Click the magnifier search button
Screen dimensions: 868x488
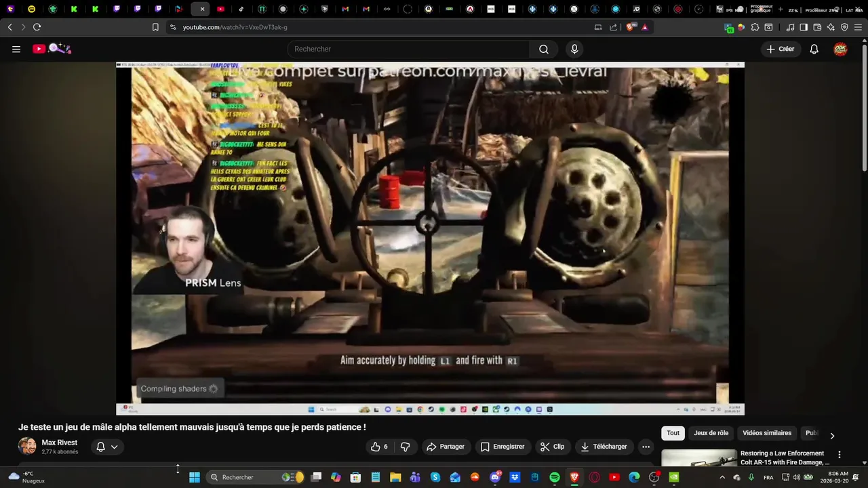coord(544,49)
